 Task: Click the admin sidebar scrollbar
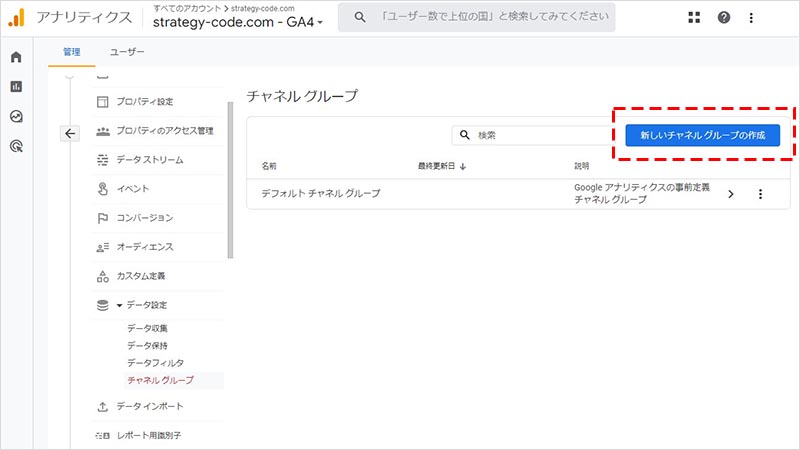tap(230, 170)
